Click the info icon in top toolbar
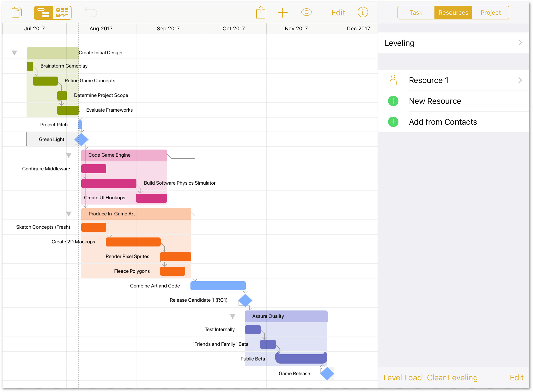 [363, 12]
